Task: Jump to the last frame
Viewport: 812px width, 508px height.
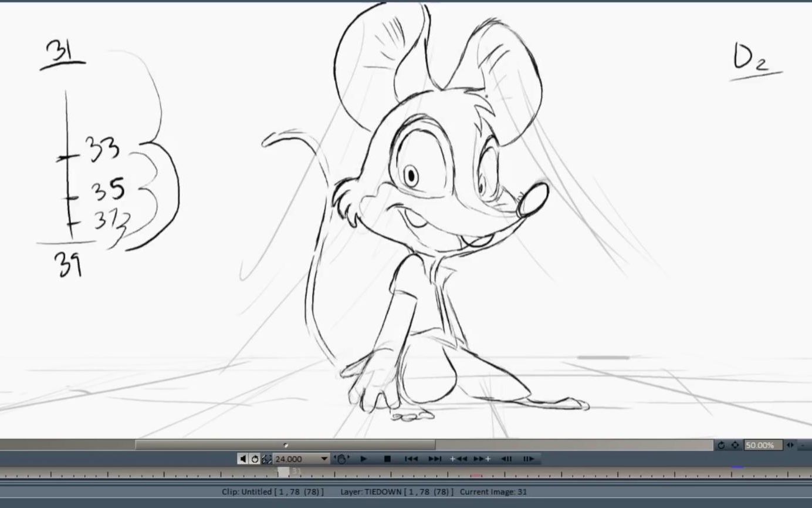Action: click(435, 459)
